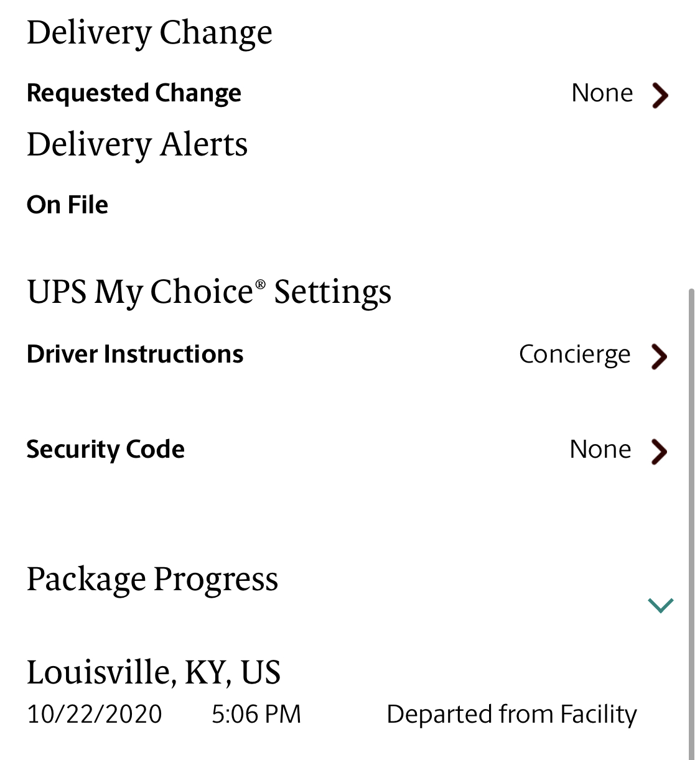Select the Requested Change row label

pyautogui.click(x=134, y=93)
